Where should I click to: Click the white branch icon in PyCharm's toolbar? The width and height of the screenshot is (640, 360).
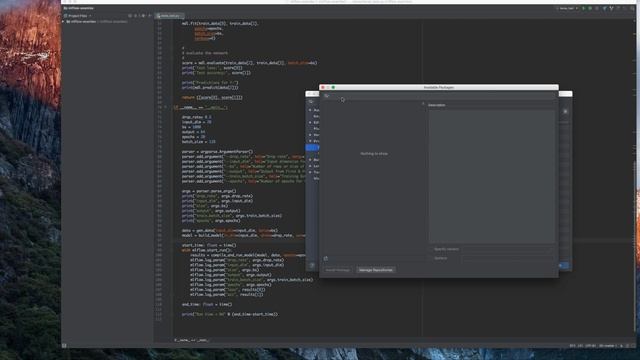[611, 8]
